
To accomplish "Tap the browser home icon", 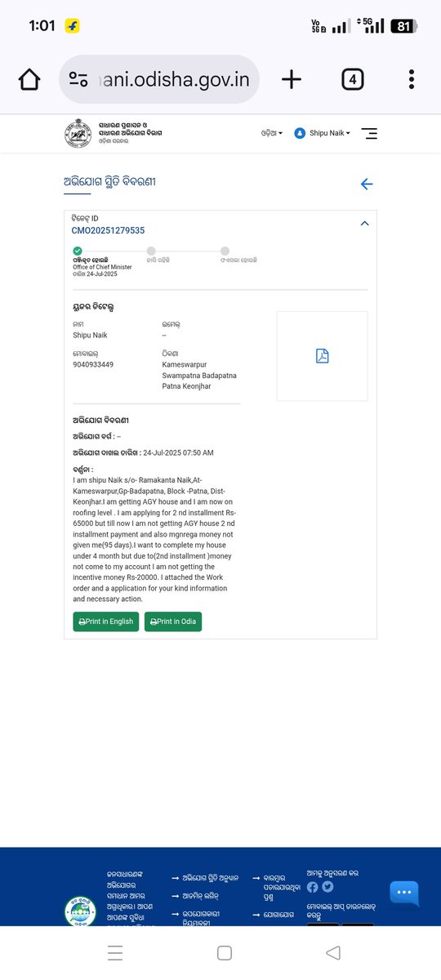I will pyautogui.click(x=29, y=79).
